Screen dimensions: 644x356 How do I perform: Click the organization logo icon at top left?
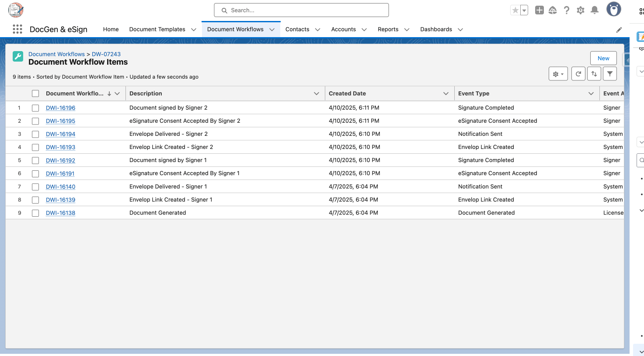(16, 10)
